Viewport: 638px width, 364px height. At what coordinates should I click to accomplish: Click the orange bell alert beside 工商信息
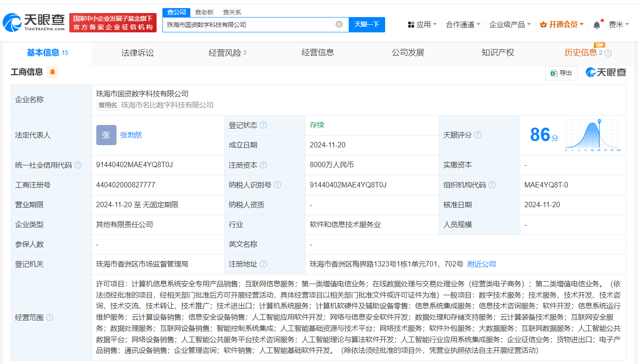pos(53,72)
